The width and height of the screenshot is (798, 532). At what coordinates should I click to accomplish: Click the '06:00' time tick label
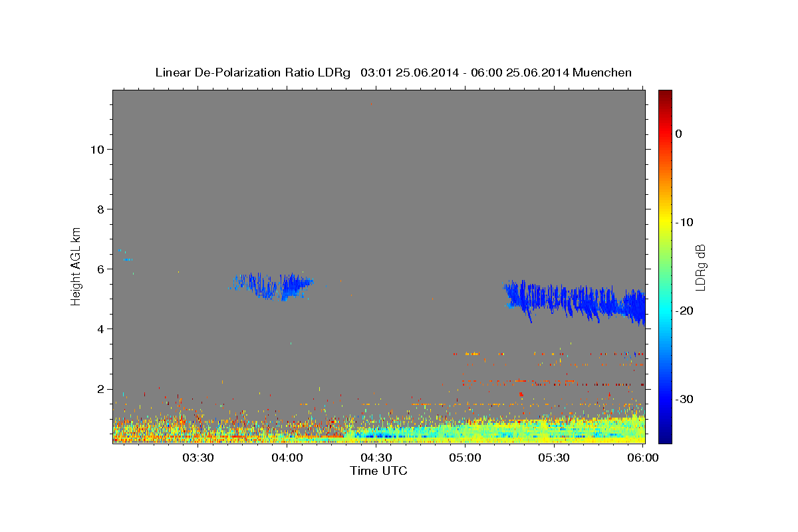(643, 458)
